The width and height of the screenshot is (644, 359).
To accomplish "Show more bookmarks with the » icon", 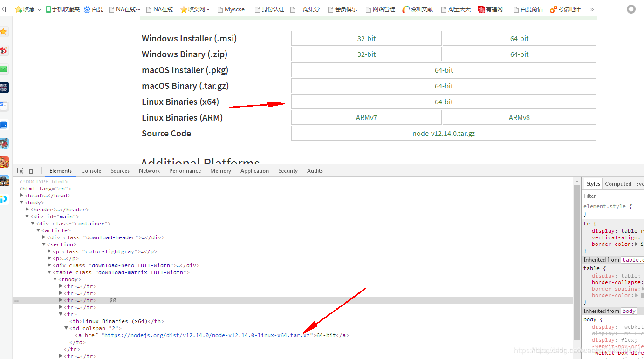I will [592, 9].
